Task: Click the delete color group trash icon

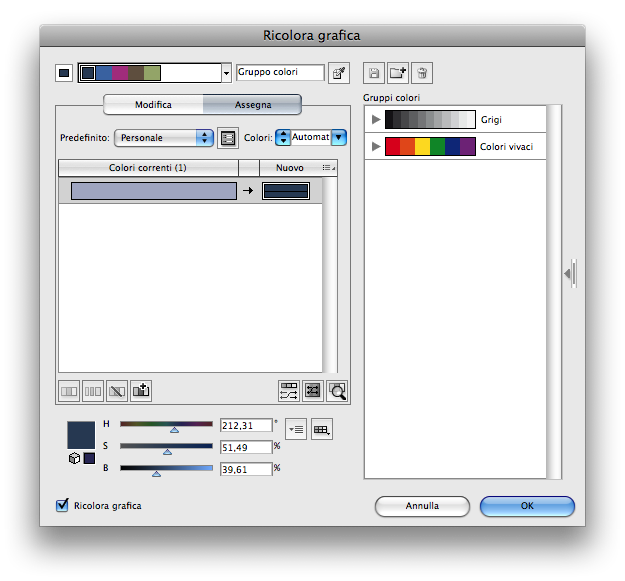Action: [x=422, y=73]
